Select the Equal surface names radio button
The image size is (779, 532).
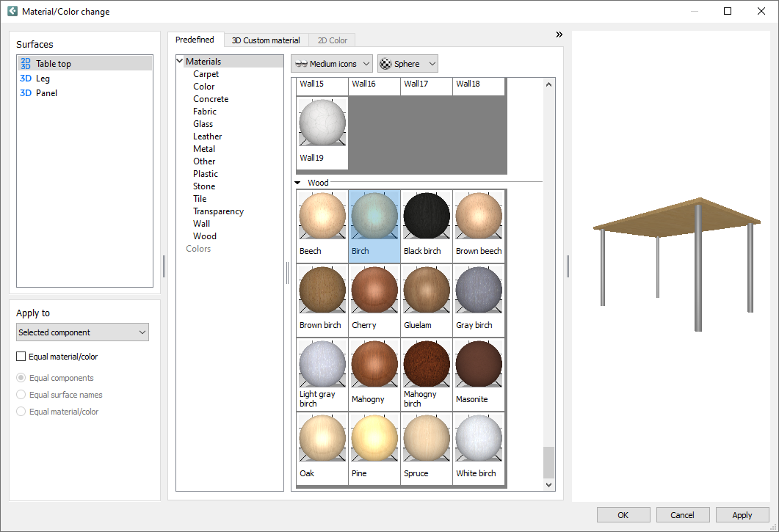coord(21,394)
